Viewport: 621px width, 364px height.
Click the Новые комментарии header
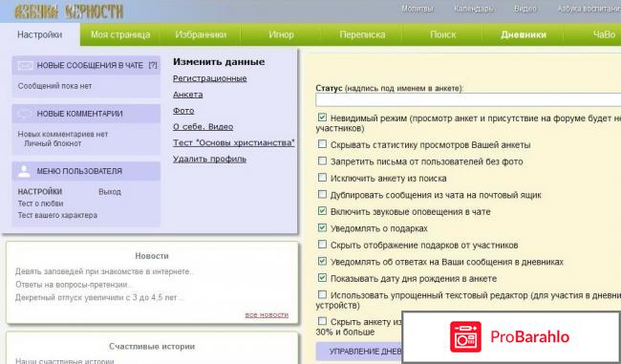[86, 114]
